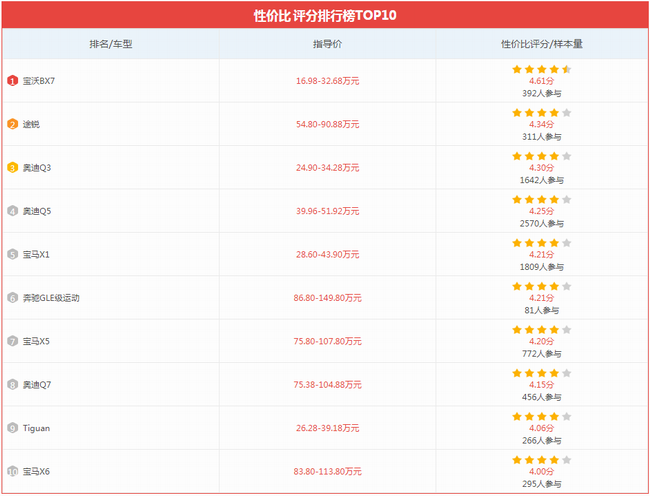Screen dimensions: 650x496
Task: Click price 26.28-39.18万元
Action: tap(327, 428)
